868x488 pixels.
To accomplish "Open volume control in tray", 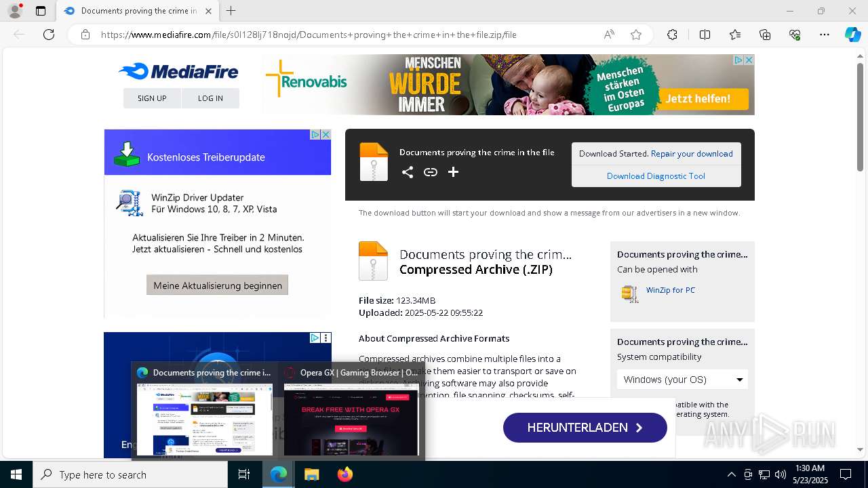I will pyautogui.click(x=781, y=474).
